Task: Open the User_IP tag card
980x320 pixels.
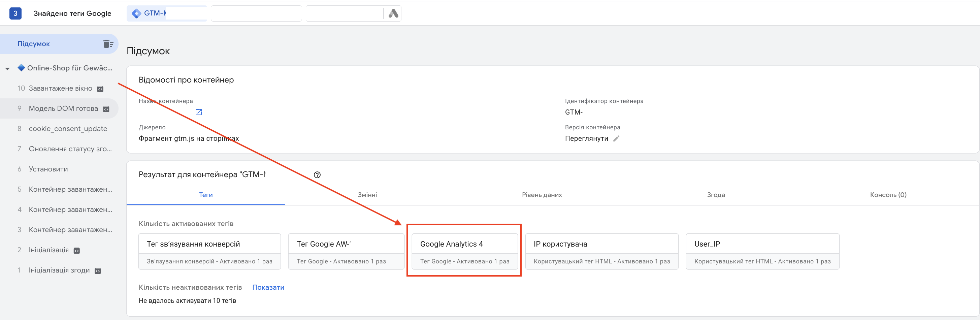Action: [762, 252]
